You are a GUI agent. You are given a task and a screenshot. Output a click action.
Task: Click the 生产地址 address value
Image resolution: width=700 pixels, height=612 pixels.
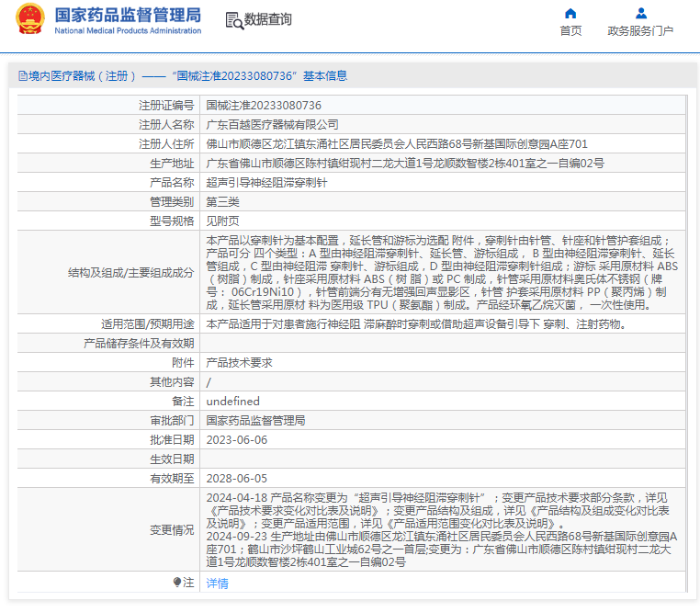405,163
